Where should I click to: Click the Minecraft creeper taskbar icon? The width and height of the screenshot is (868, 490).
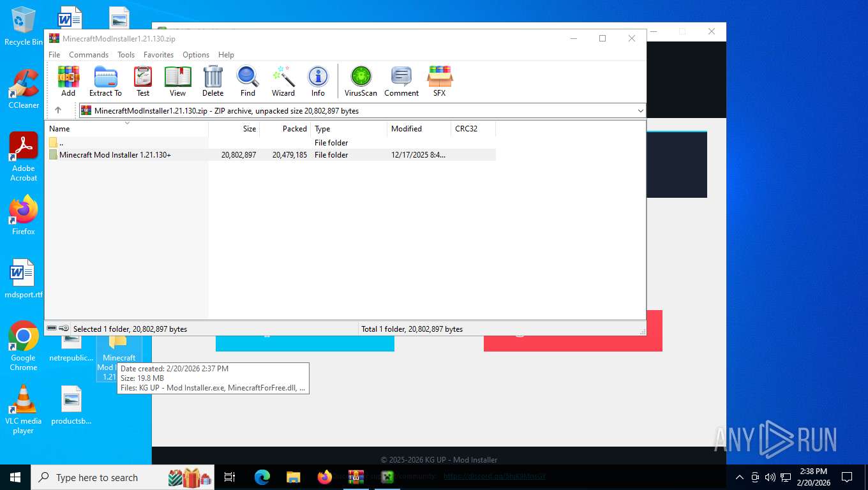387,477
